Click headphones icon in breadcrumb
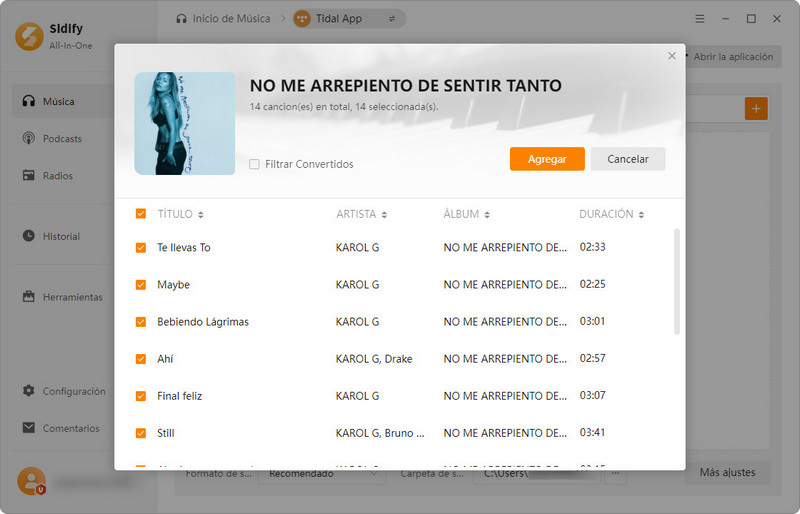Image resolution: width=800 pixels, height=514 pixels. (x=181, y=19)
